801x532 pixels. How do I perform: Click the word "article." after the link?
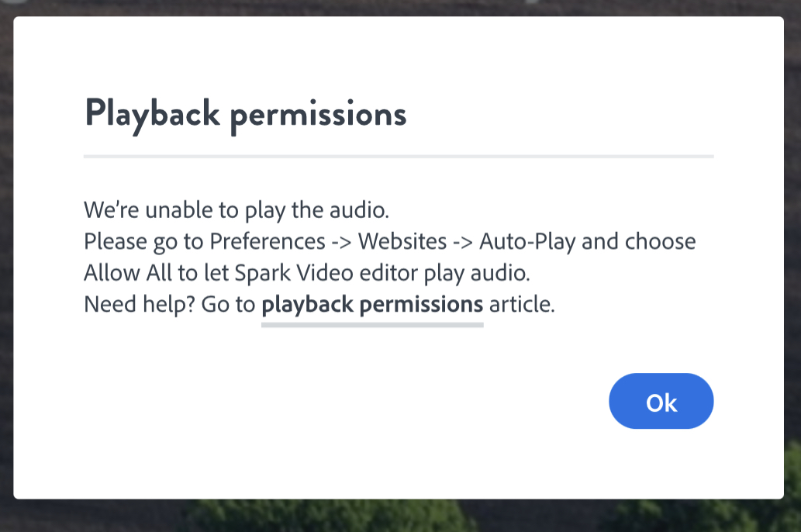(x=522, y=305)
